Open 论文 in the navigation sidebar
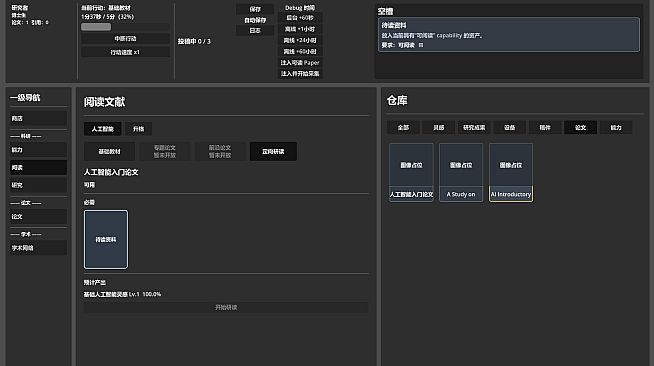 click(x=38, y=216)
